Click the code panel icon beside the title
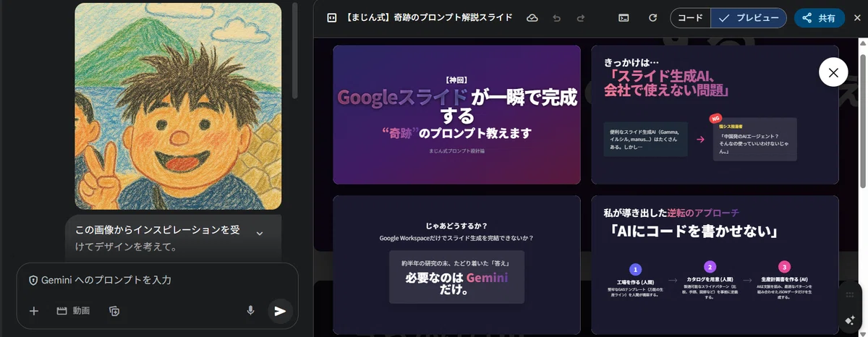 point(331,18)
